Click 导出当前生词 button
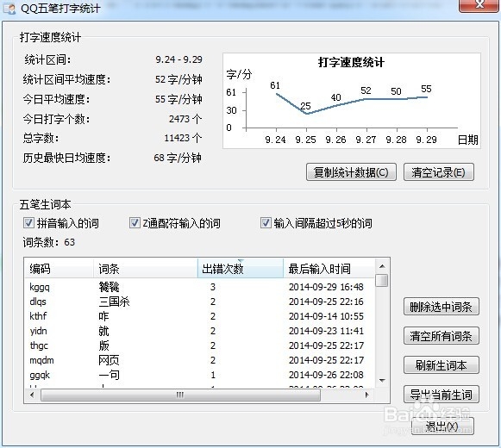Viewport: 501px width, 448px height. click(x=442, y=395)
